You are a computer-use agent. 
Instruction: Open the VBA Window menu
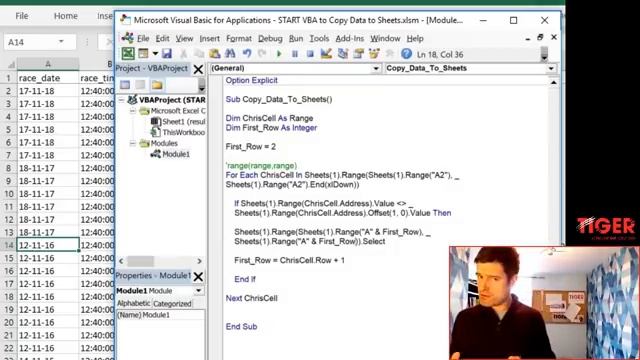(x=385, y=38)
